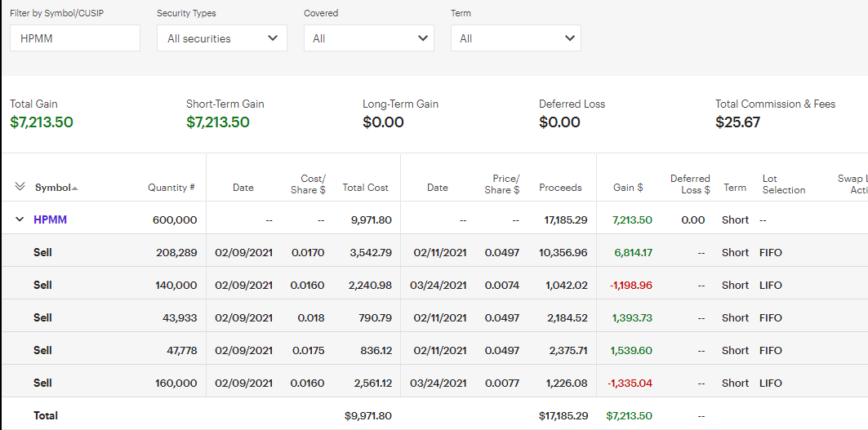
Task: Select the 208,289 quantity Sell row
Action: (42, 252)
